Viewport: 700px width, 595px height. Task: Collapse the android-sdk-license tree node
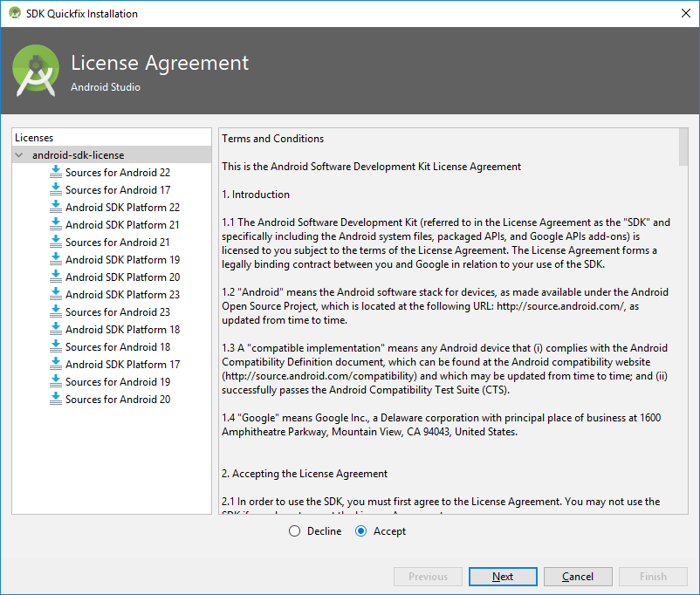tap(19, 155)
